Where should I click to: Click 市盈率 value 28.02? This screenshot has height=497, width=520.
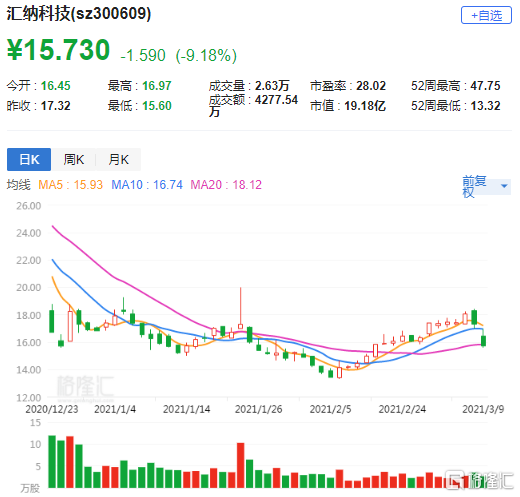click(x=371, y=86)
